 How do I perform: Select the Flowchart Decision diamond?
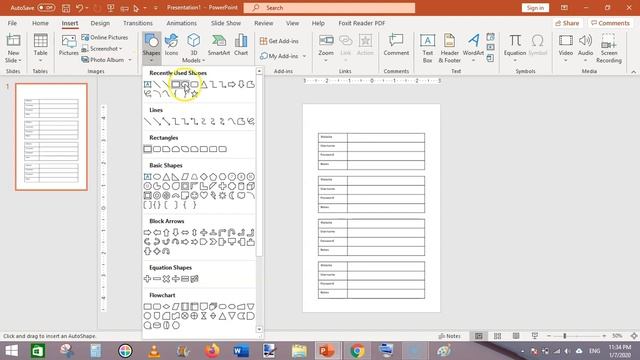pyautogui.click(x=166, y=307)
